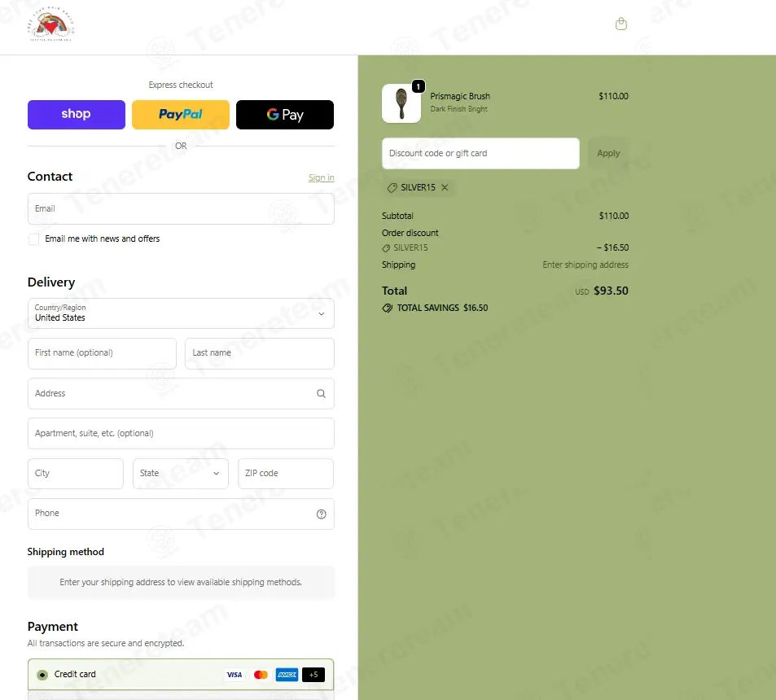Viewport: 776px width, 700px height.
Task: Enable Email me with news and offers
Action: pos(33,239)
